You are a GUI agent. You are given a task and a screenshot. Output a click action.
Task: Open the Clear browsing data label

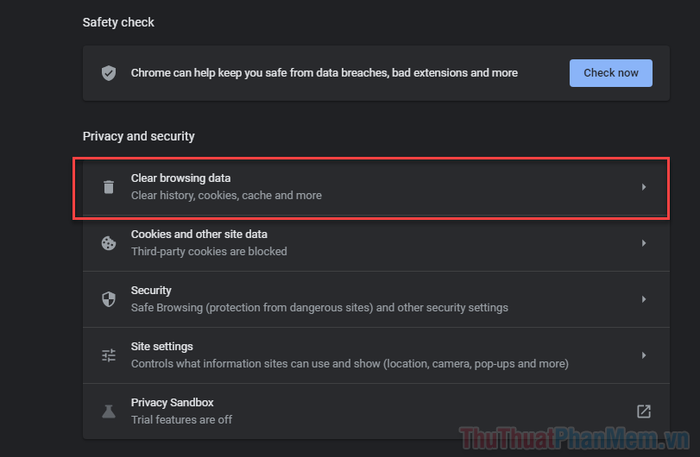[181, 178]
